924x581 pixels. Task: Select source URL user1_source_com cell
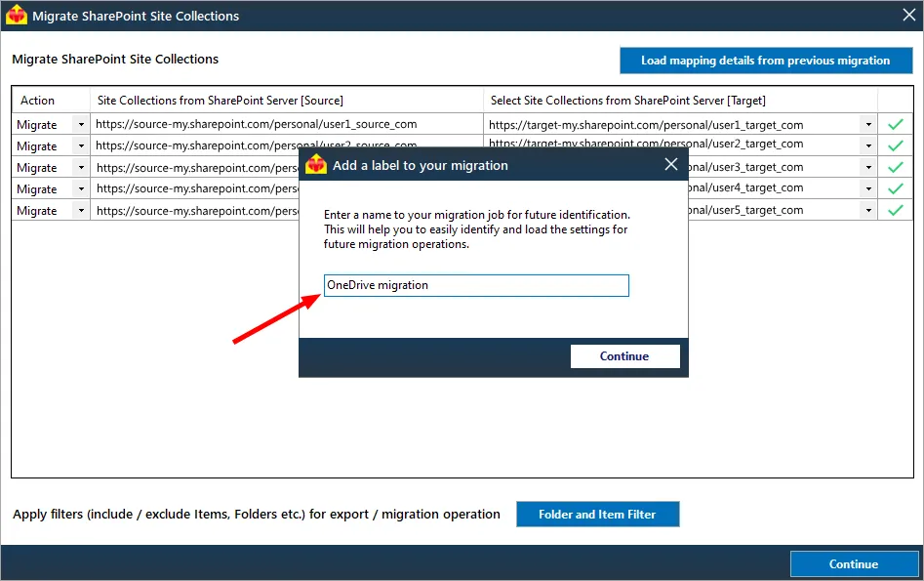[x=287, y=124]
